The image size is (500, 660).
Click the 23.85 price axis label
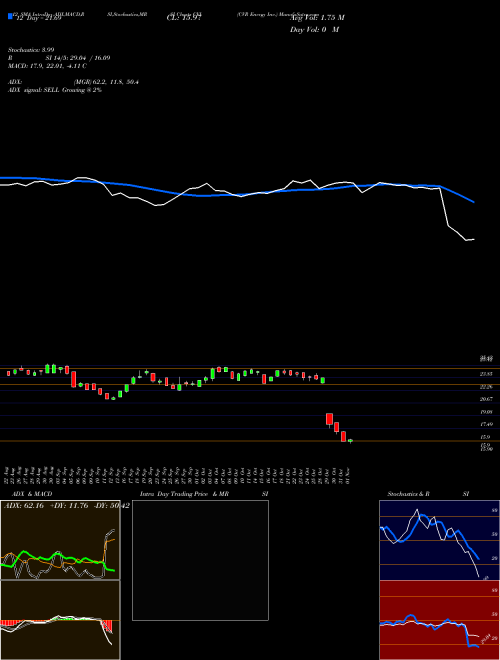(487, 374)
